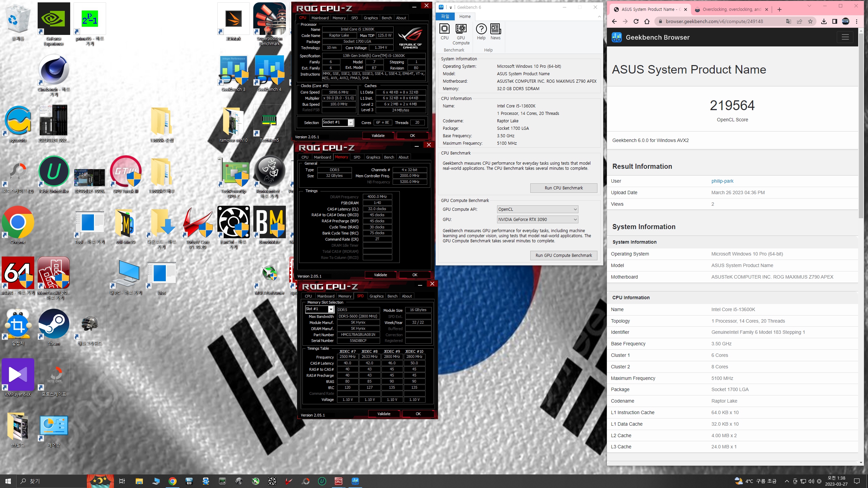Open the 3DMark desktop shortcut
868x488 pixels.
click(234, 22)
